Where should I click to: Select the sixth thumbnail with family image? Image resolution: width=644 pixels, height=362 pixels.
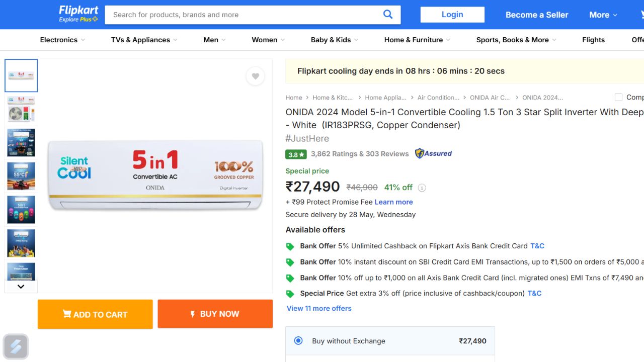coord(21,243)
